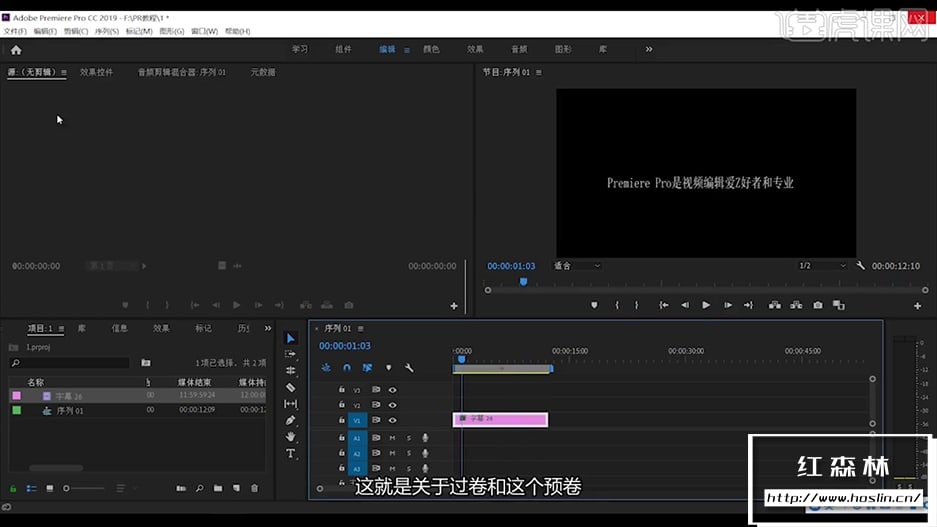Image resolution: width=937 pixels, height=527 pixels.
Task: Open the Source panel menu
Action: coord(63,72)
